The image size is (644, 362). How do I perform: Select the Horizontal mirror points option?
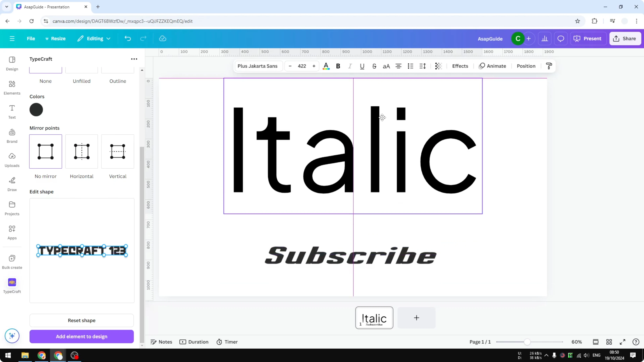point(82,152)
